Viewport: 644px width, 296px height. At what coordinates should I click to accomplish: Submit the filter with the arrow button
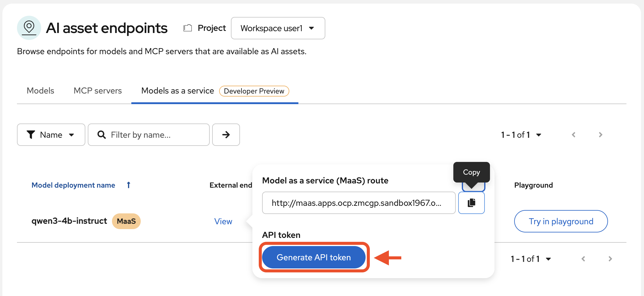(x=226, y=135)
